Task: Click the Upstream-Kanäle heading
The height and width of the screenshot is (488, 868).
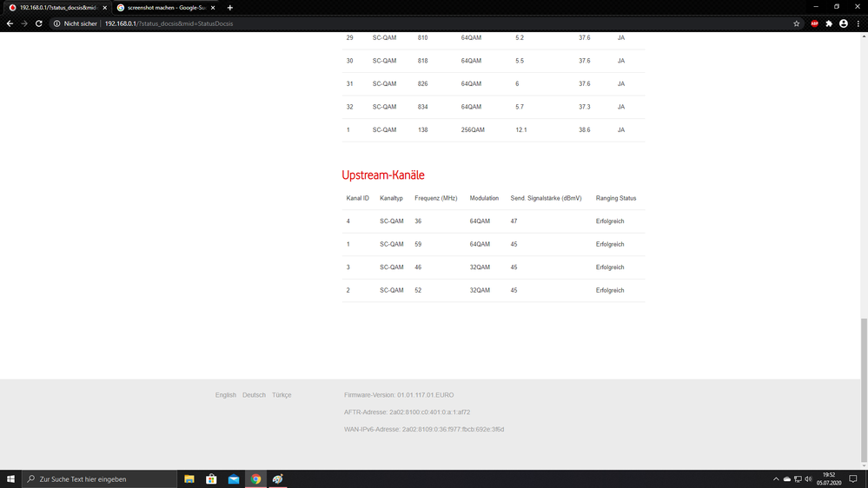Action: tap(383, 175)
